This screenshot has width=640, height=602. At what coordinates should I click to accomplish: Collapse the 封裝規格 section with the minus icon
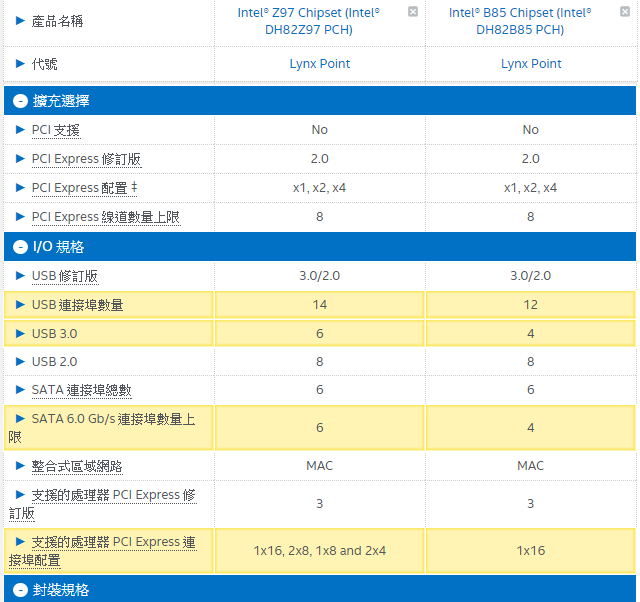20,590
